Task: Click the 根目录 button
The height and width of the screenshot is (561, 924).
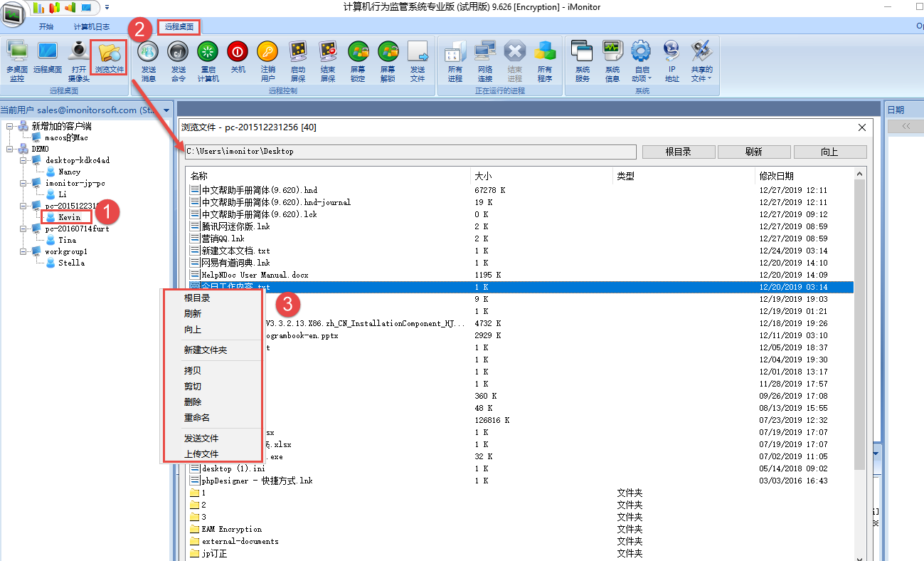Action: tap(678, 152)
